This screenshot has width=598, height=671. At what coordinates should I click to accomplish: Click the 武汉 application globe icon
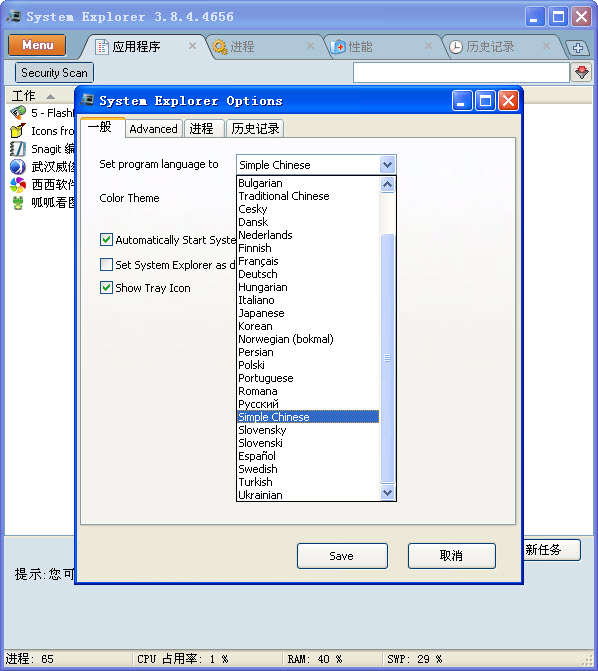[18, 166]
